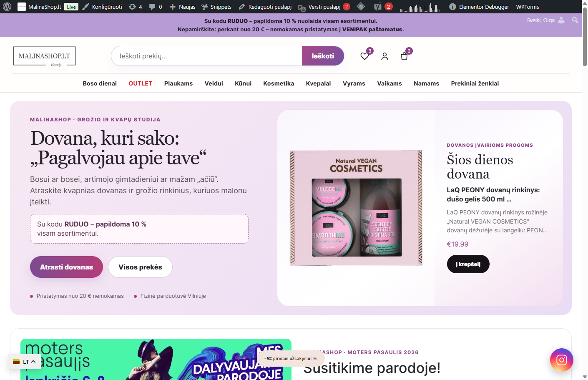
Task: Open the WordPress logo menu
Action: [x=7, y=7]
